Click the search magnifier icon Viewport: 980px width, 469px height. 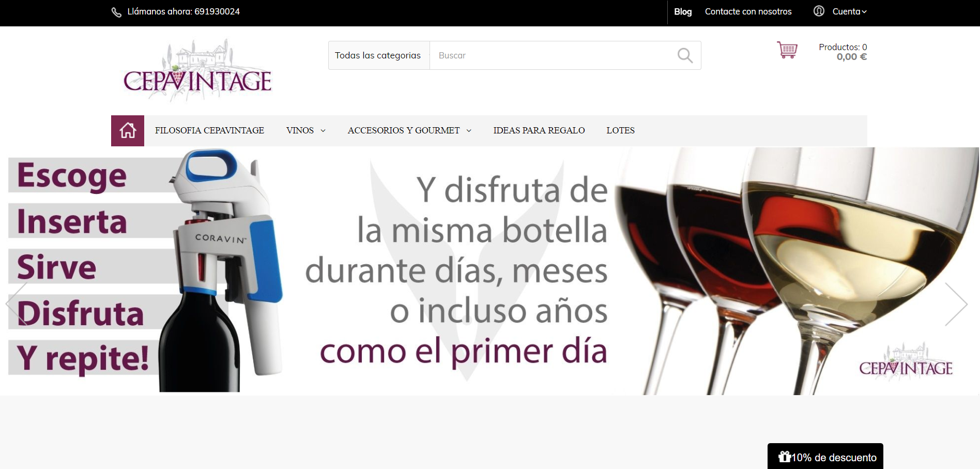pyautogui.click(x=685, y=55)
